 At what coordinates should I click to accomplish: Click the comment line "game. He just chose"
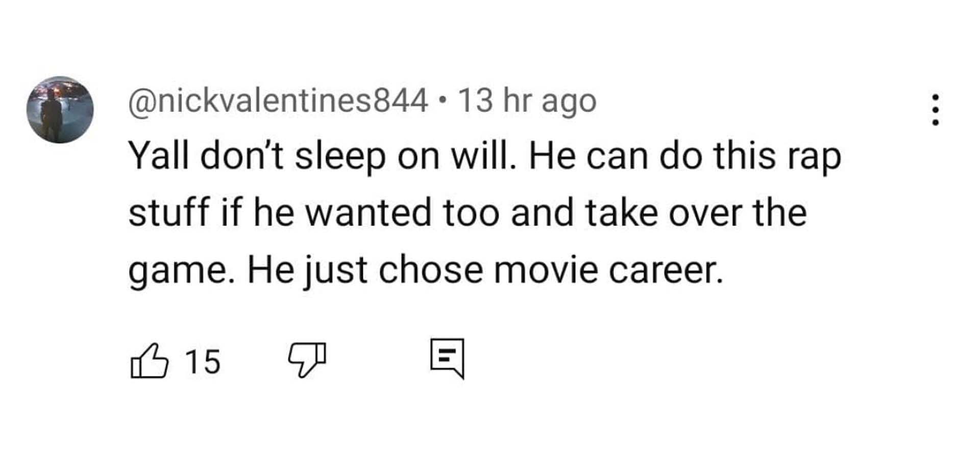click(x=425, y=269)
